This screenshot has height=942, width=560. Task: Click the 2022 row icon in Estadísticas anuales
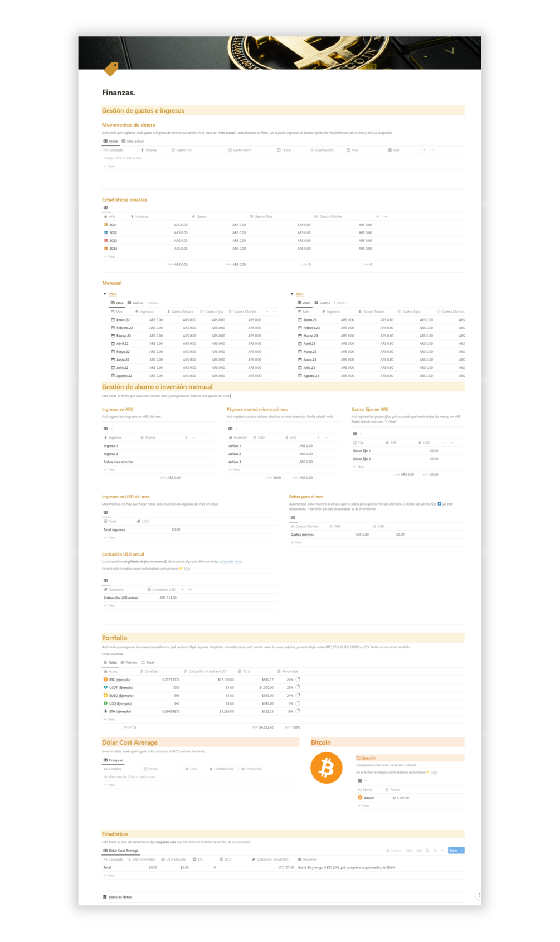tap(106, 232)
